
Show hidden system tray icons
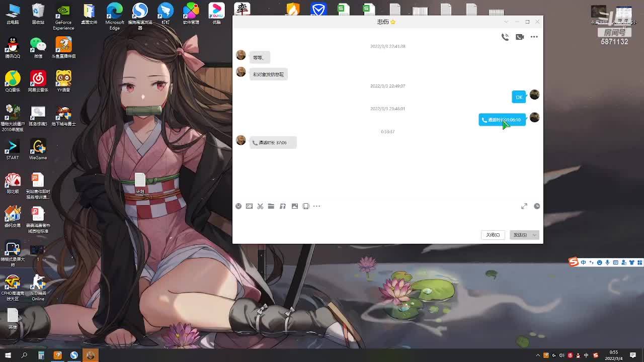pos(538,355)
